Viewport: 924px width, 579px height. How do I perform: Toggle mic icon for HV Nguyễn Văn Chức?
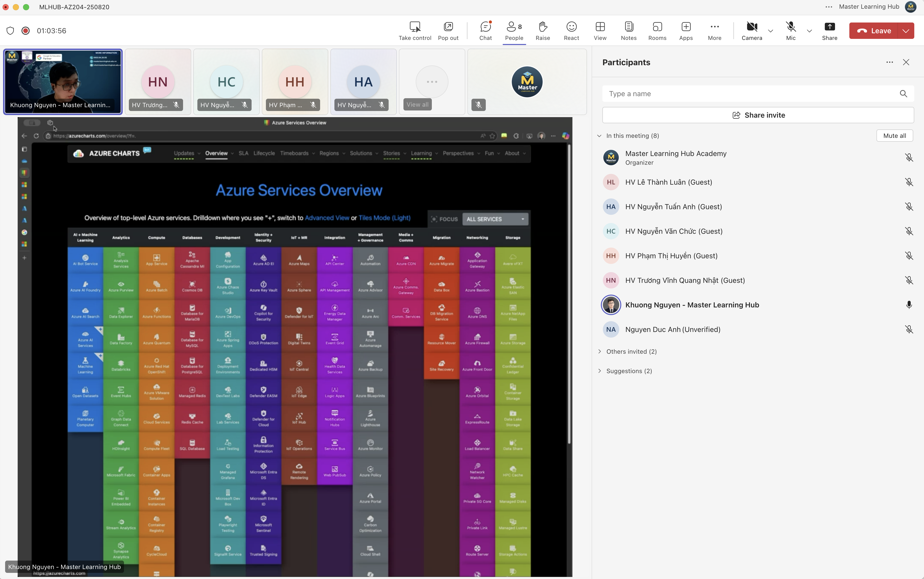click(x=909, y=231)
